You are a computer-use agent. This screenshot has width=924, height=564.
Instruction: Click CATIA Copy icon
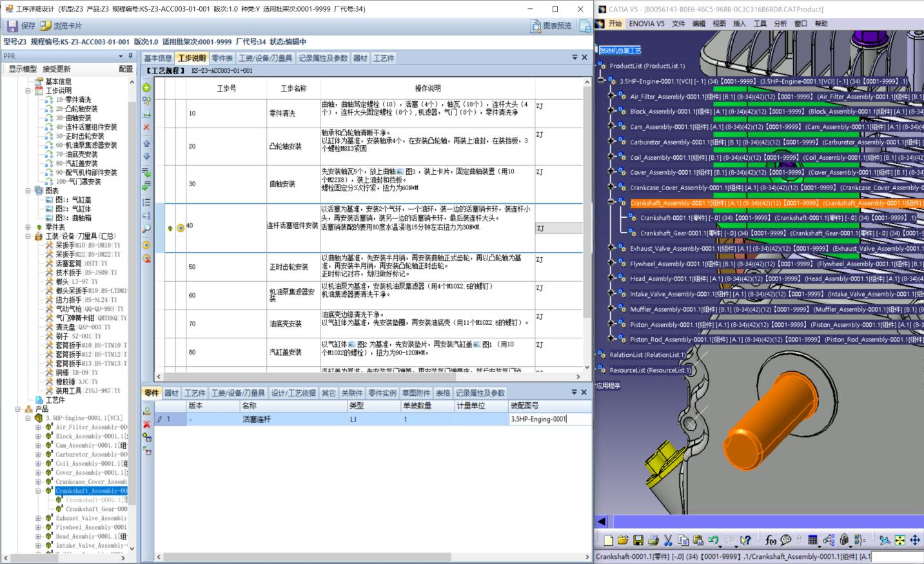click(683, 540)
